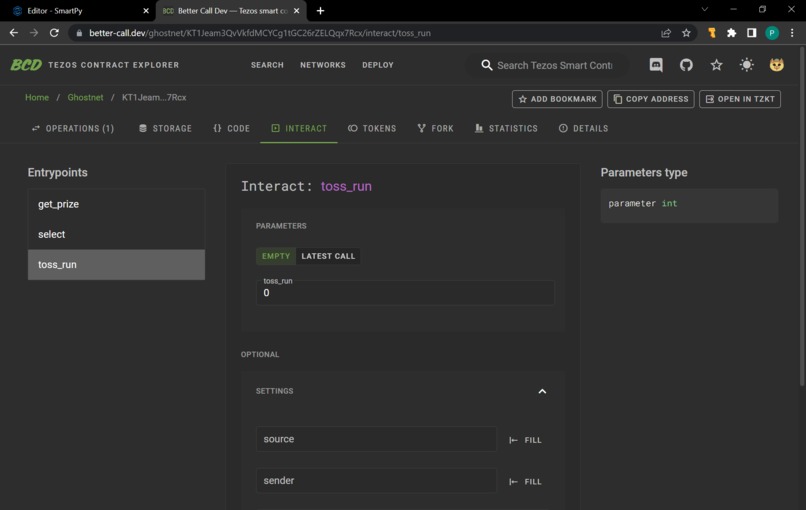Click the Copy Address button

651,99
